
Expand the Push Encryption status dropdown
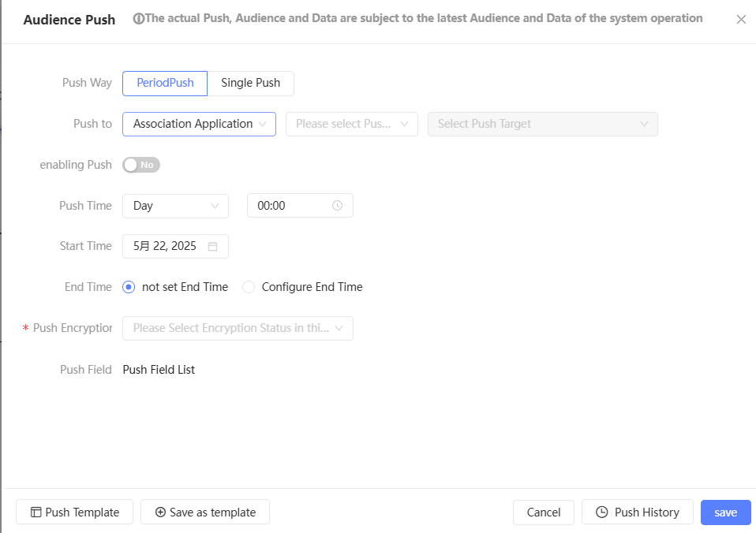238,328
